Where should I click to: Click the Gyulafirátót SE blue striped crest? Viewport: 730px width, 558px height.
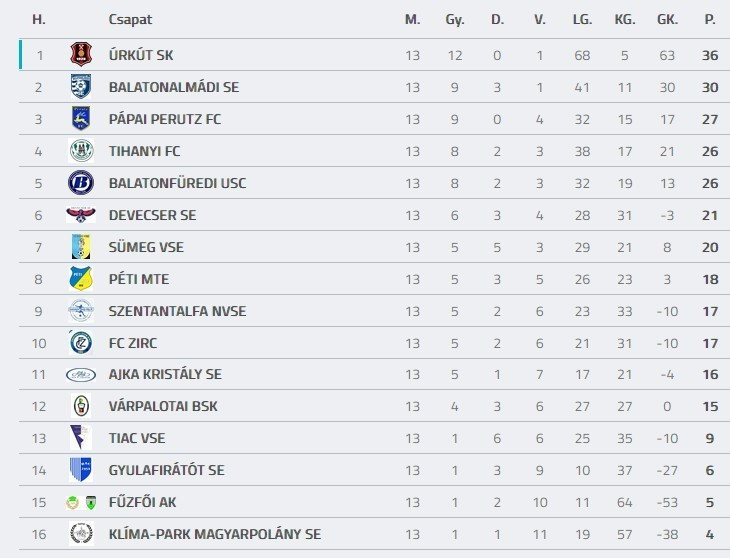[81, 470]
